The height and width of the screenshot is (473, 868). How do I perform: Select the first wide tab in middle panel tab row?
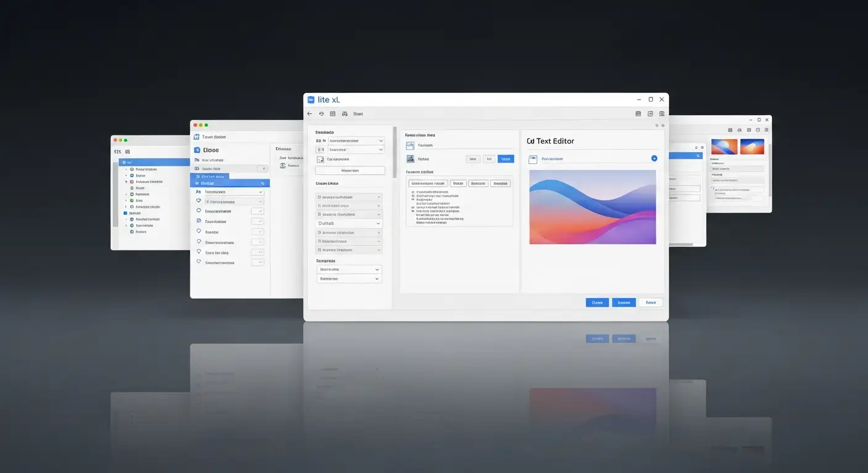click(428, 183)
